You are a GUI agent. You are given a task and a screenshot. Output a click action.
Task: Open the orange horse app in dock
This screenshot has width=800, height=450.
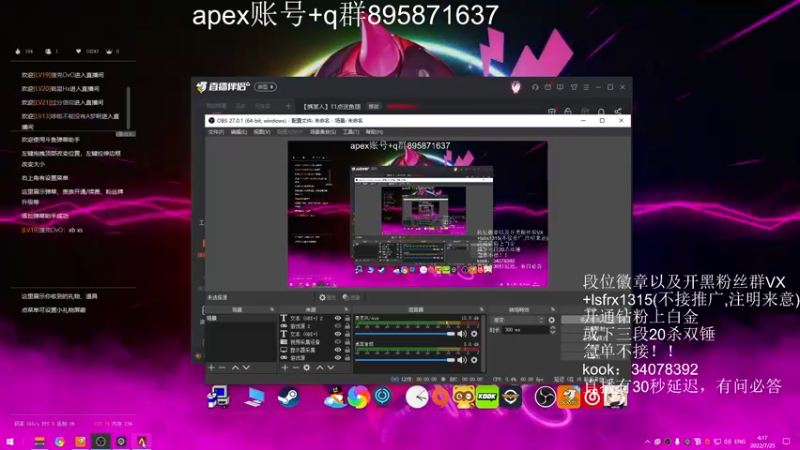[x=568, y=396]
